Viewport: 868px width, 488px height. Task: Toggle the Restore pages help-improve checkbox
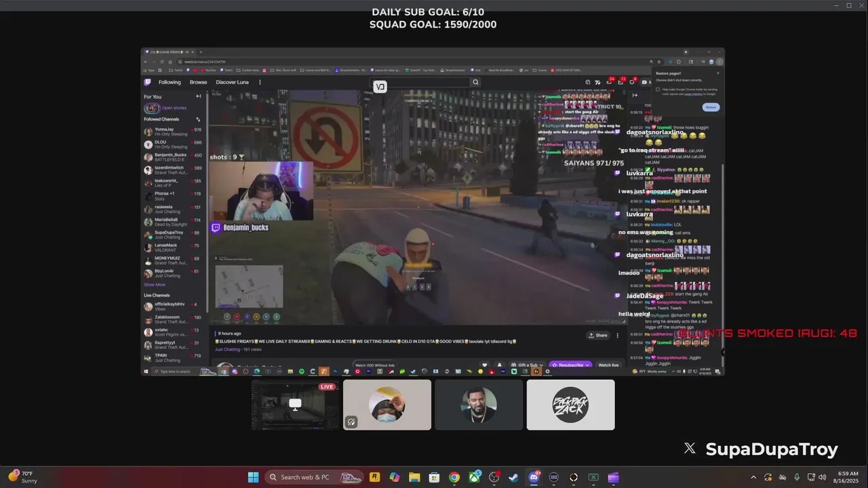tap(658, 89)
